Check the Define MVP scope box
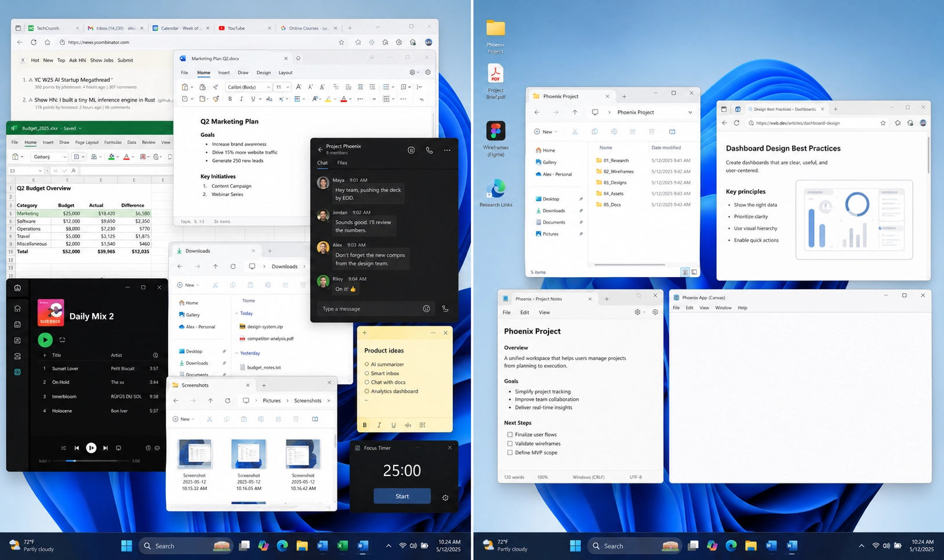The image size is (944, 560). tap(510, 453)
